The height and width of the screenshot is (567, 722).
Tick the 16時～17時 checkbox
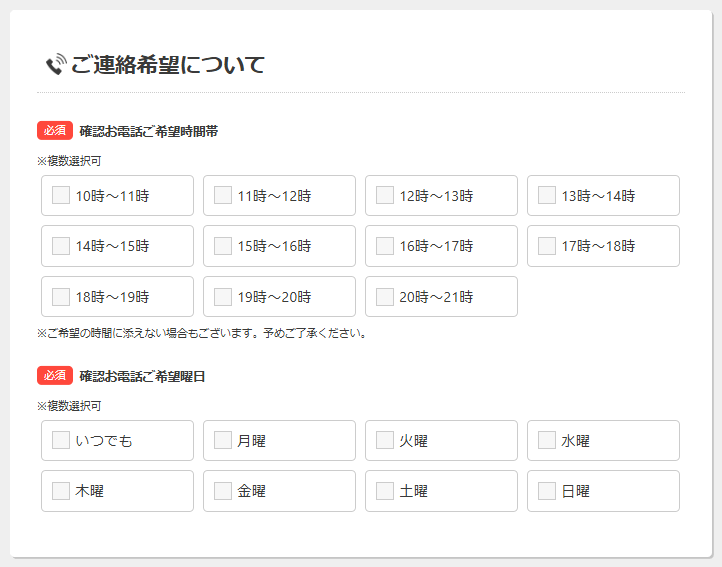[385, 246]
